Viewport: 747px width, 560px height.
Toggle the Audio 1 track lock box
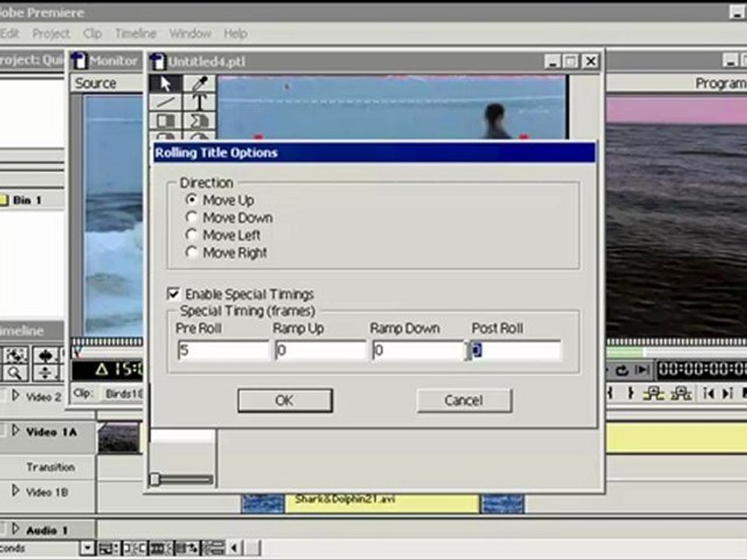click(3, 529)
